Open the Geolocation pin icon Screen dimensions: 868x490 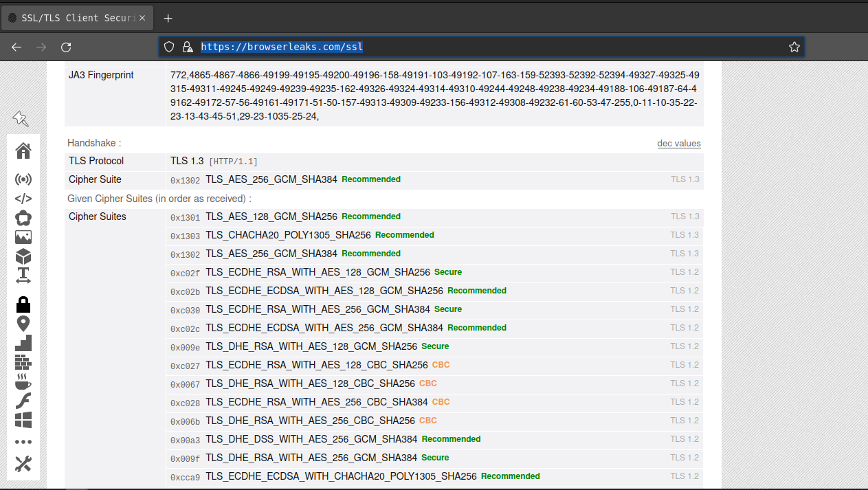[x=23, y=322]
